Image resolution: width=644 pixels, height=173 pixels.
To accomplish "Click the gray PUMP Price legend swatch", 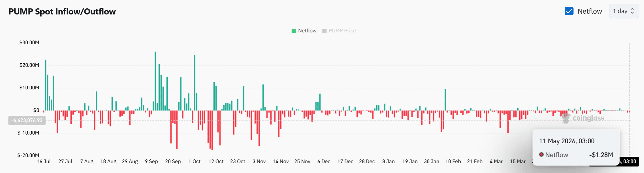I will click(325, 31).
